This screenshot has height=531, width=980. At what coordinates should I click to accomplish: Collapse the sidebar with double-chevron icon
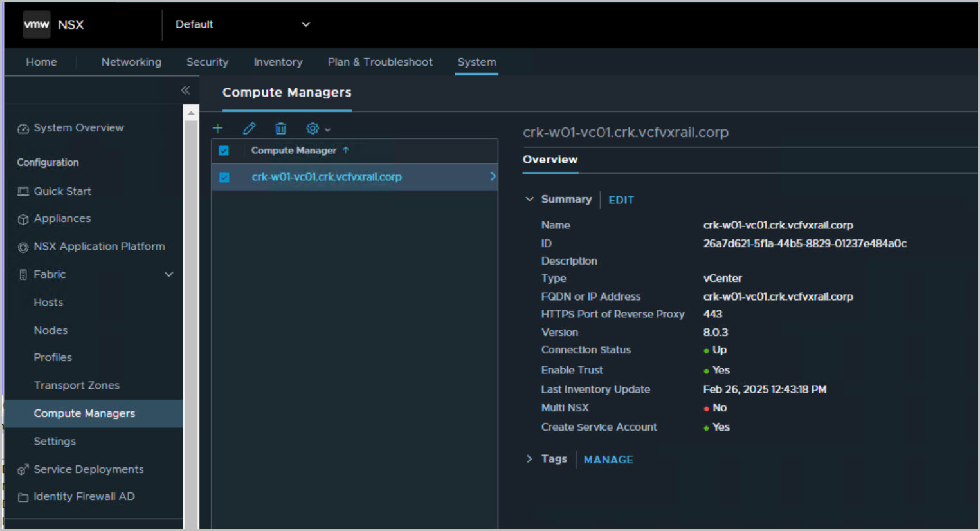(x=185, y=90)
